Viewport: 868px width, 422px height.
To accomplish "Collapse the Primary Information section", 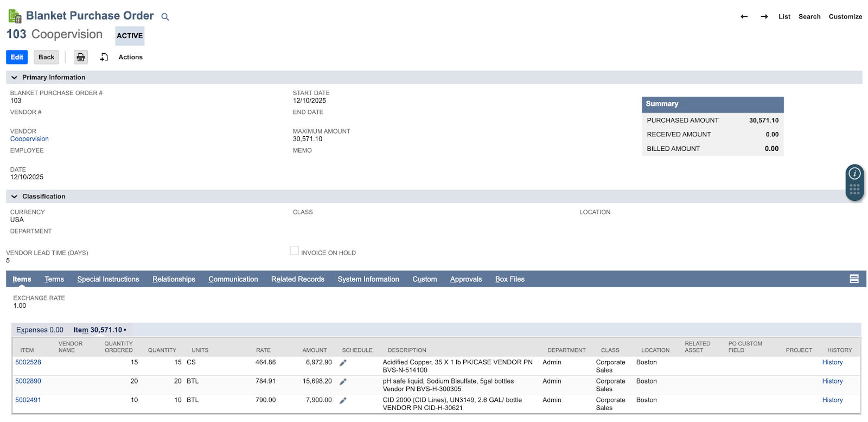I will 14,78.
